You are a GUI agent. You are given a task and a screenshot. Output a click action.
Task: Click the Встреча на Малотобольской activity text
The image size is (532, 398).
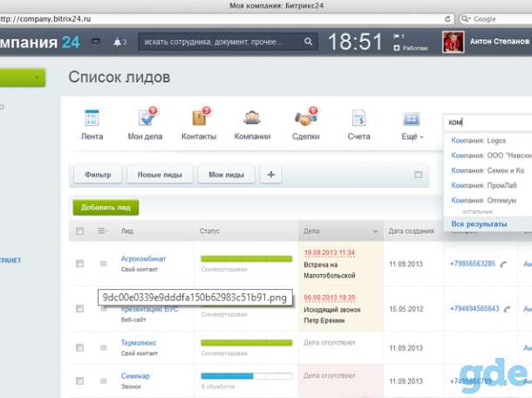pos(330,270)
